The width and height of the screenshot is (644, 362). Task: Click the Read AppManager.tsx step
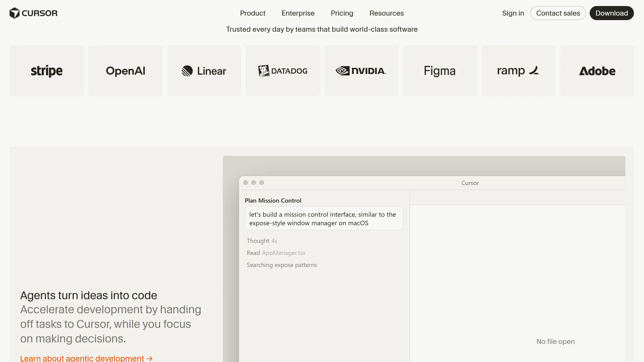click(276, 253)
